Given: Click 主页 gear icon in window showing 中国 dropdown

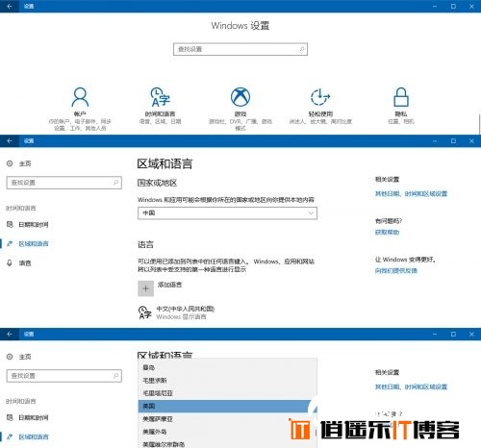Looking at the screenshot, I should pos(10,163).
